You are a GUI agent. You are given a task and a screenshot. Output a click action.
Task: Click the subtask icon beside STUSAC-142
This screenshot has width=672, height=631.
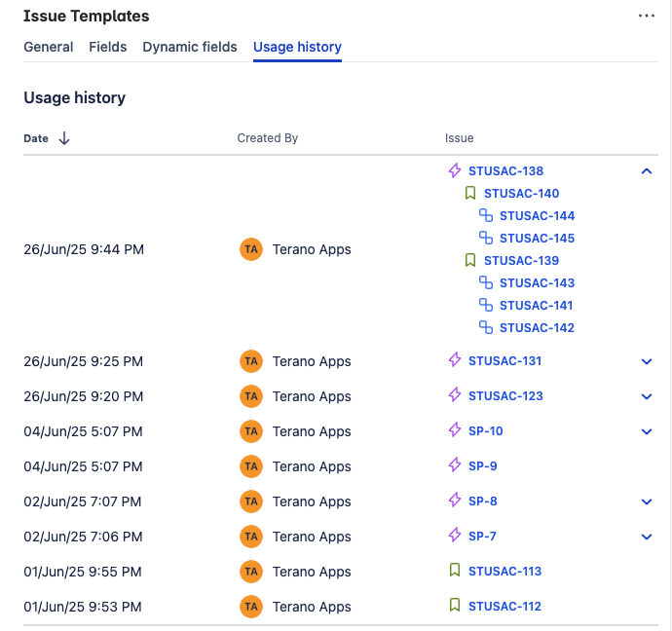click(486, 328)
